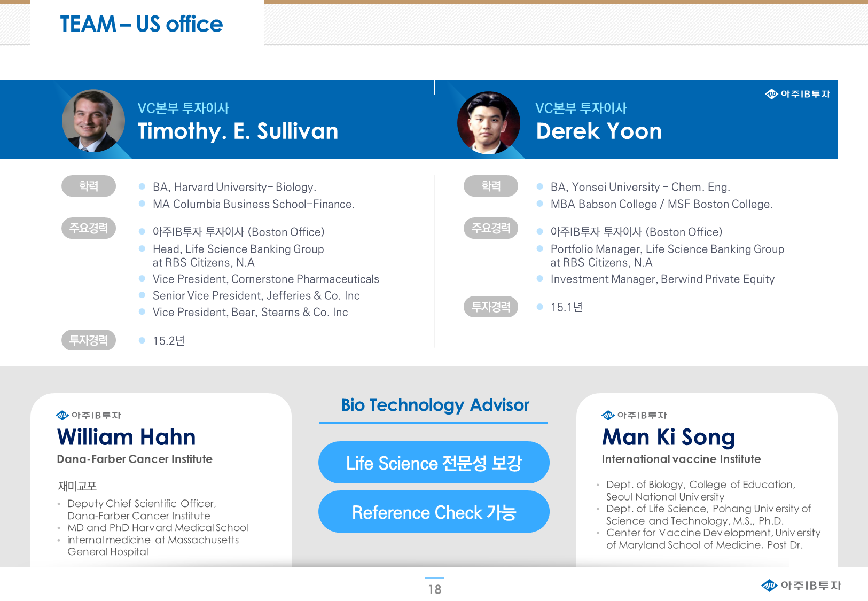Click the 주요경력 label in Derek Yoon's column
This screenshot has height=601, width=868.
coord(491,228)
